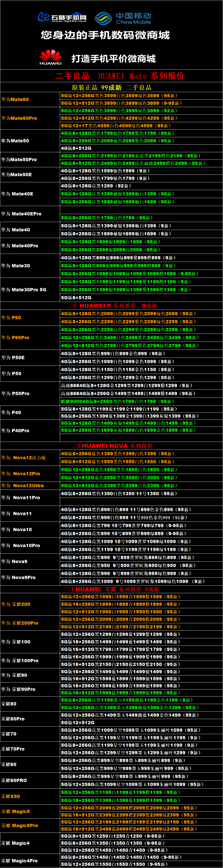Select the 华为 P60Pro model cell
Screen dimensions: 223x868
30,338
